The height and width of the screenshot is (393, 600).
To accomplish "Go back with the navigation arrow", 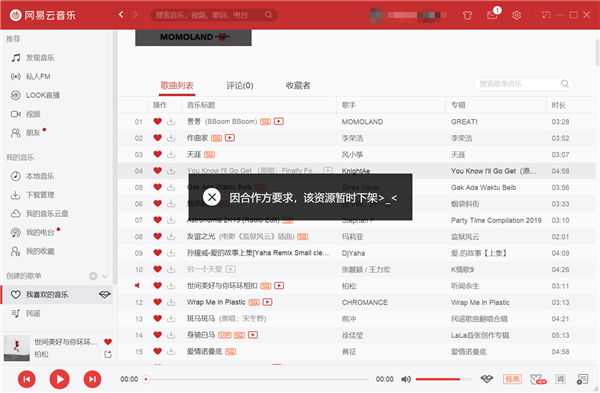I will coord(121,15).
